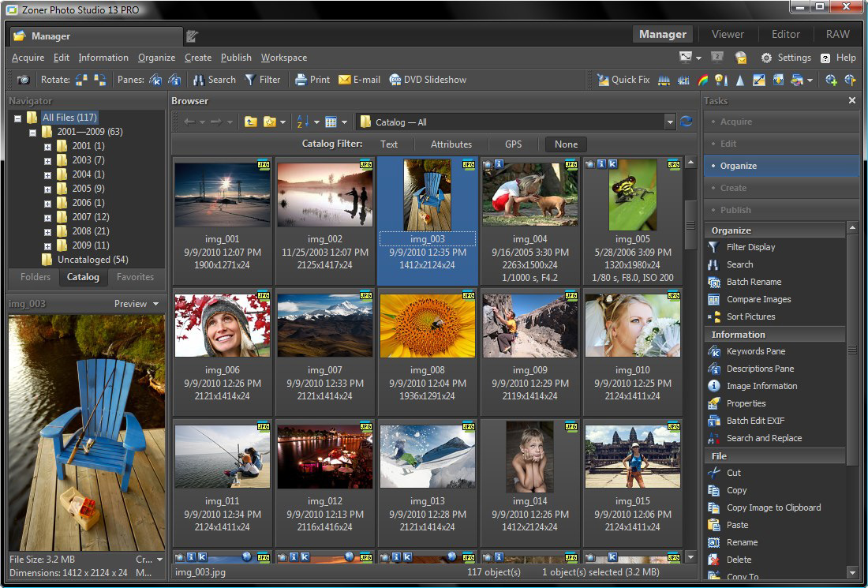Click Batch Rename in Organize tasks

754,282
